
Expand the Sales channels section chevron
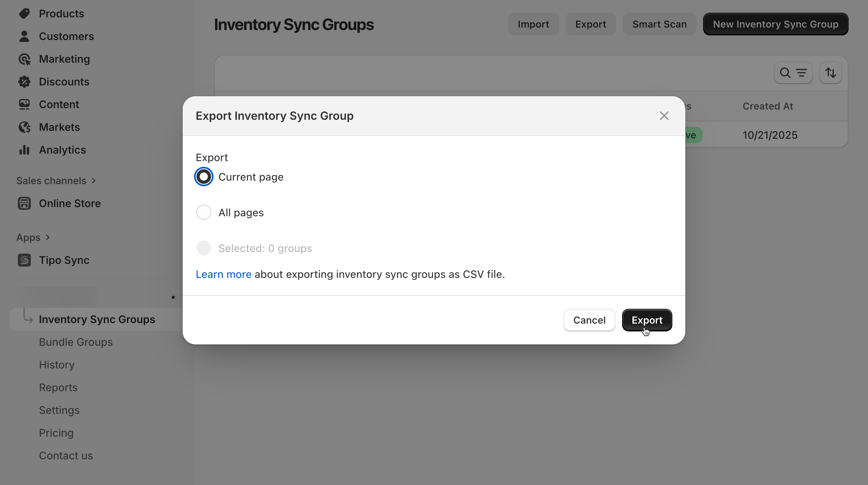[x=94, y=181]
